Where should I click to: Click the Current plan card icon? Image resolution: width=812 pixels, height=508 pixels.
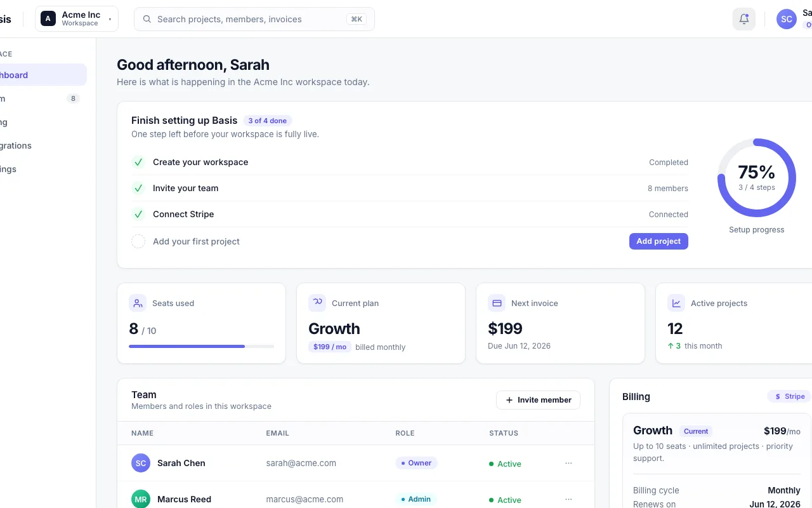click(x=317, y=303)
